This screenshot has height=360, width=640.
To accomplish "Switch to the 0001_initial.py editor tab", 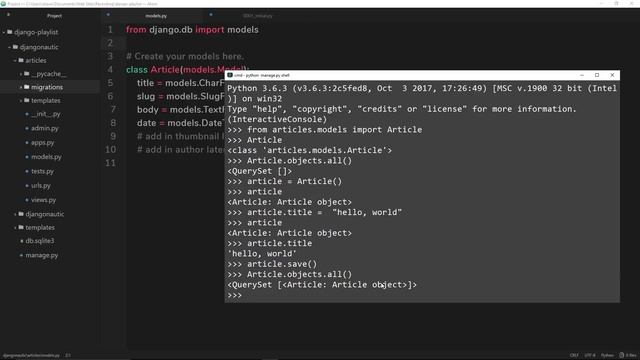I will (258, 16).
